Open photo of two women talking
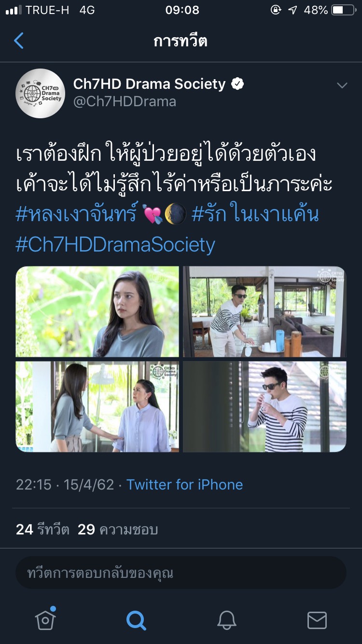Image resolution: width=362 pixels, height=644 pixels. click(97, 406)
